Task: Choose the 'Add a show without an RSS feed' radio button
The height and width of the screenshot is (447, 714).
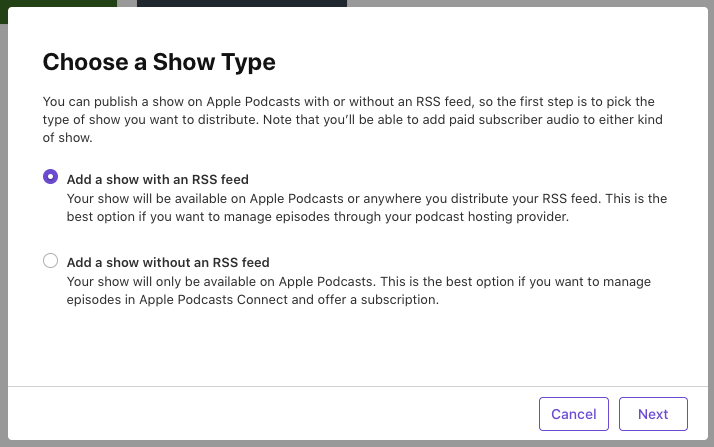Action: click(51, 261)
